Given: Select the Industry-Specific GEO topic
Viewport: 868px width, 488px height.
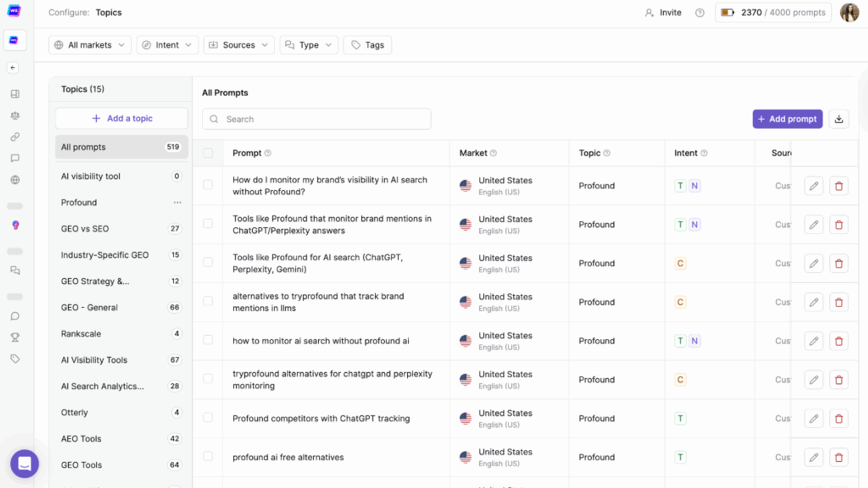Looking at the screenshot, I should (122, 255).
